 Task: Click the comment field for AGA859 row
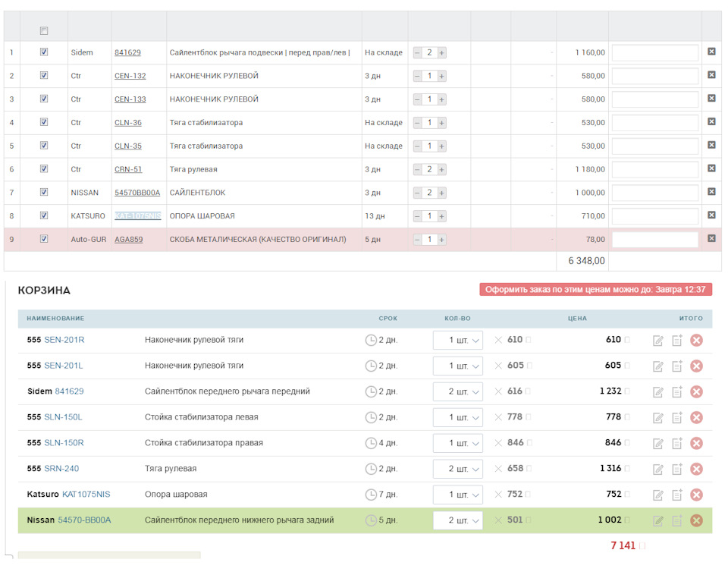pos(655,240)
